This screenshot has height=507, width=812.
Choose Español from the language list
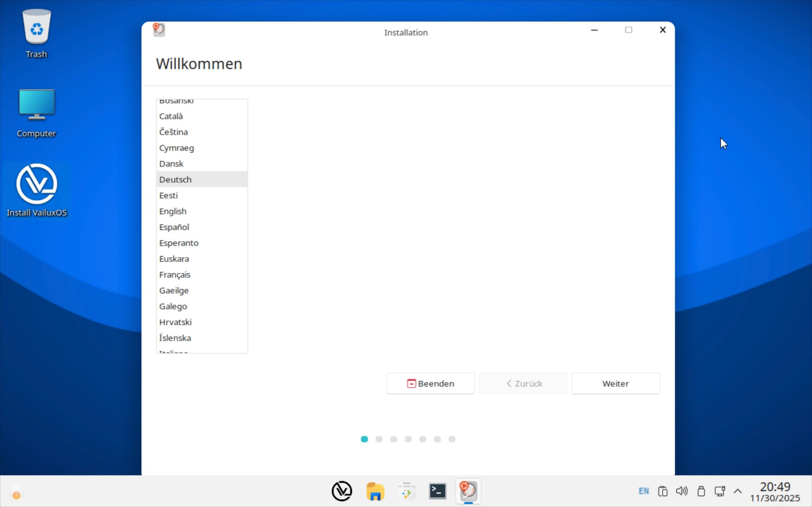[174, 227]
